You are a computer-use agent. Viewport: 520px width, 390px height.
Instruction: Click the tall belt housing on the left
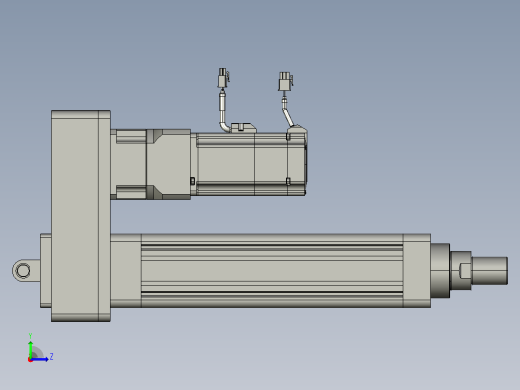pos(81,216)
